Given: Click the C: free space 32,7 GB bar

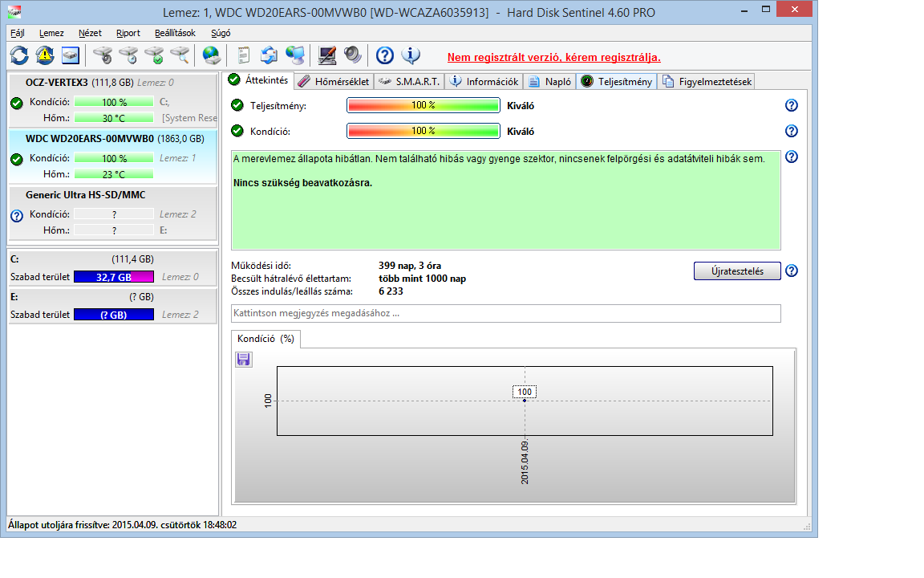Looking at the screenshot, I should pos(114,277).
